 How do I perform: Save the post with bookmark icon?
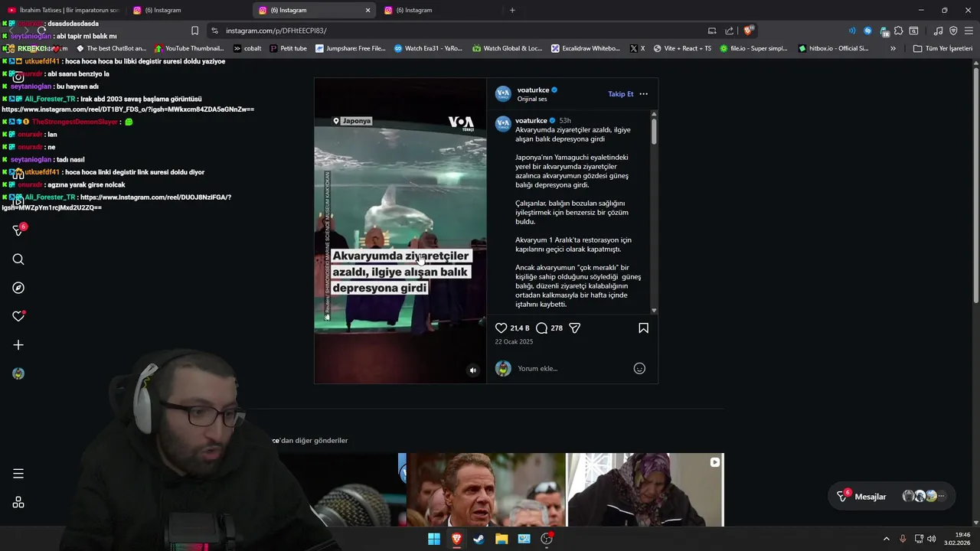(643, 328)
